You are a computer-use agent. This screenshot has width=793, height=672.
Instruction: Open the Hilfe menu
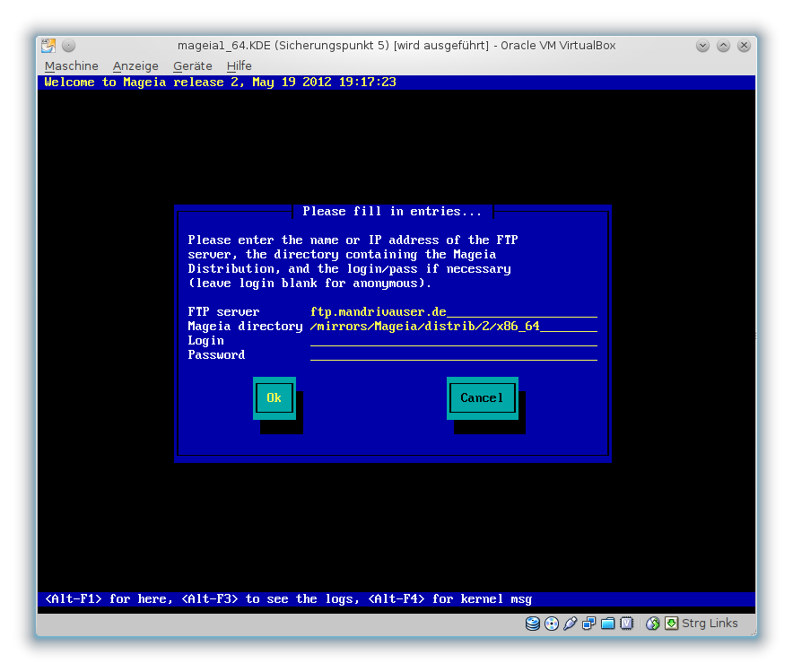tap(239, 66)
